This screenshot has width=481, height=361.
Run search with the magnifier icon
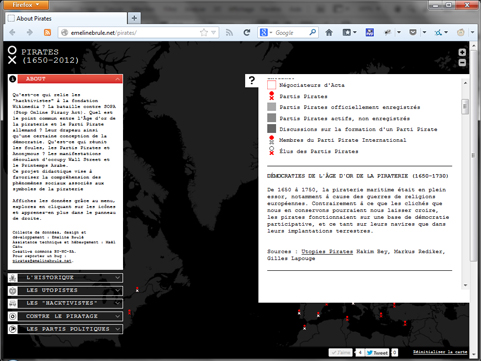tap(312, 32)
